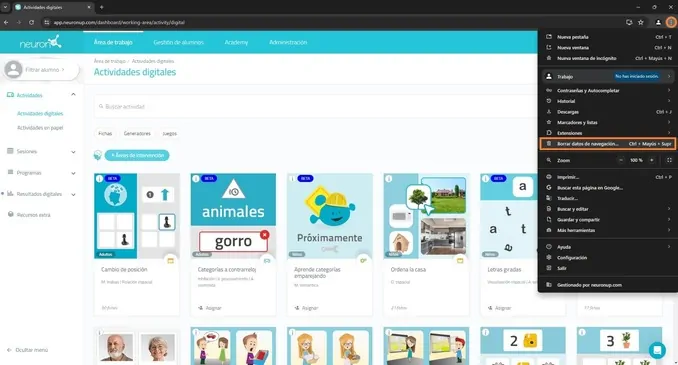The width and height of the screenshot is (678, 365).
Task: Click Asignar on Letras giradas card
Action: tap(499, 308)
